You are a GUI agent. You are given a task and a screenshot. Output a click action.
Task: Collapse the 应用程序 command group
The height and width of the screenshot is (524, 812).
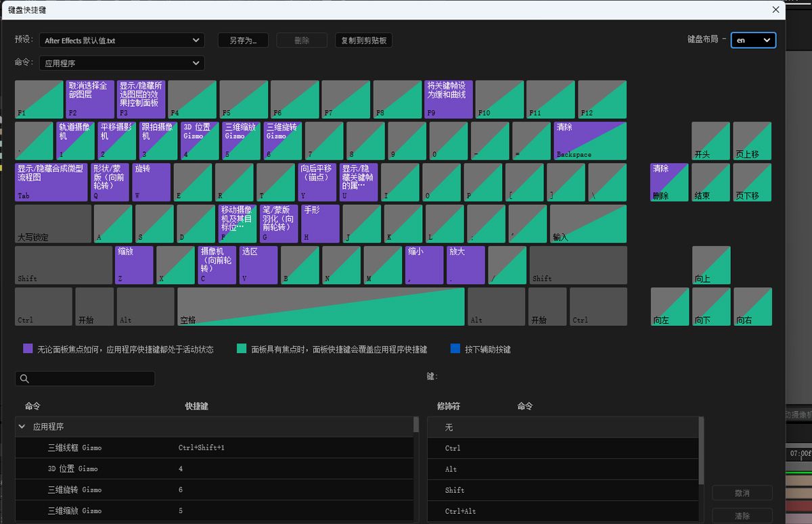[22, 427]
